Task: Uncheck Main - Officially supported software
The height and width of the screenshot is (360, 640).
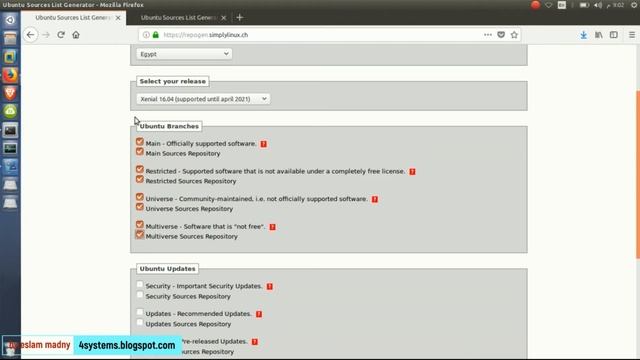Action: (x=140, y=142)
